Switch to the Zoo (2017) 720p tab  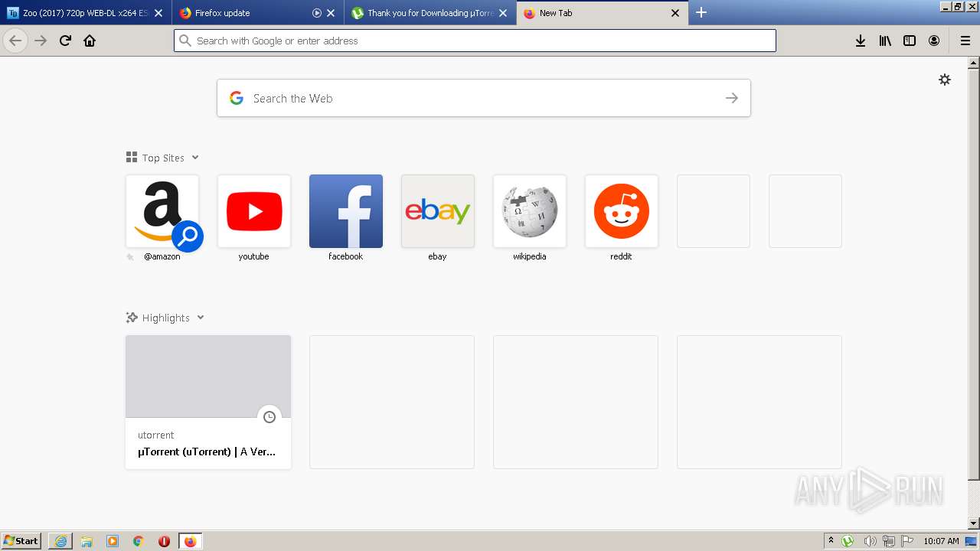point(86,13)
